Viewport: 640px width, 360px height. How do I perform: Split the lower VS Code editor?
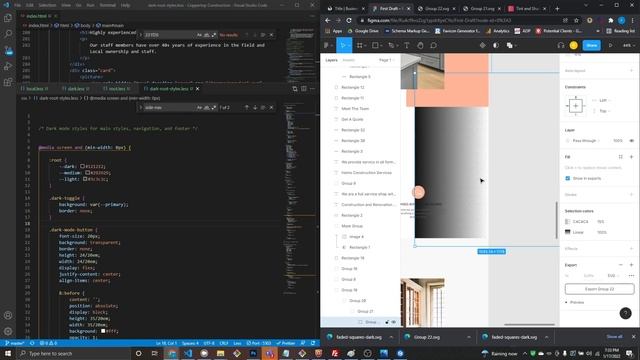pyautogui.click(x=304, y=89)
